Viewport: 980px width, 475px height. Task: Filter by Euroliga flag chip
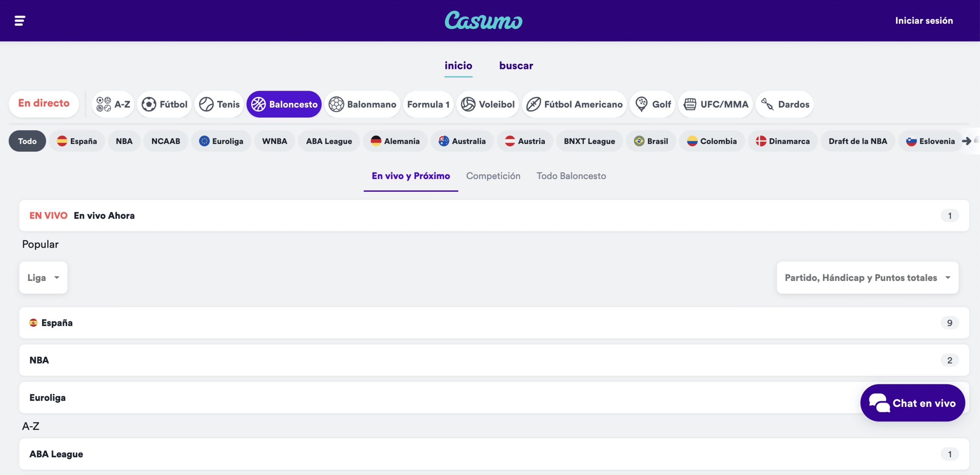tap(221, 141)
